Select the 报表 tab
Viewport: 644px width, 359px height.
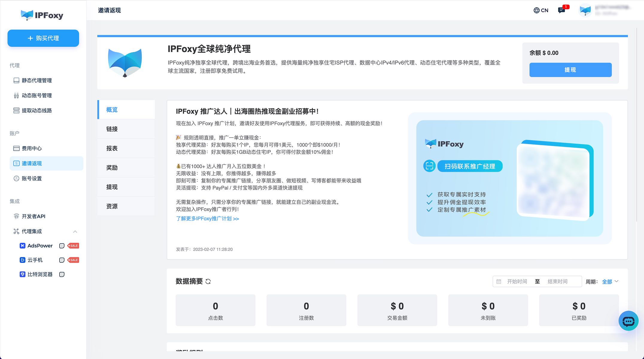(126, 148)
